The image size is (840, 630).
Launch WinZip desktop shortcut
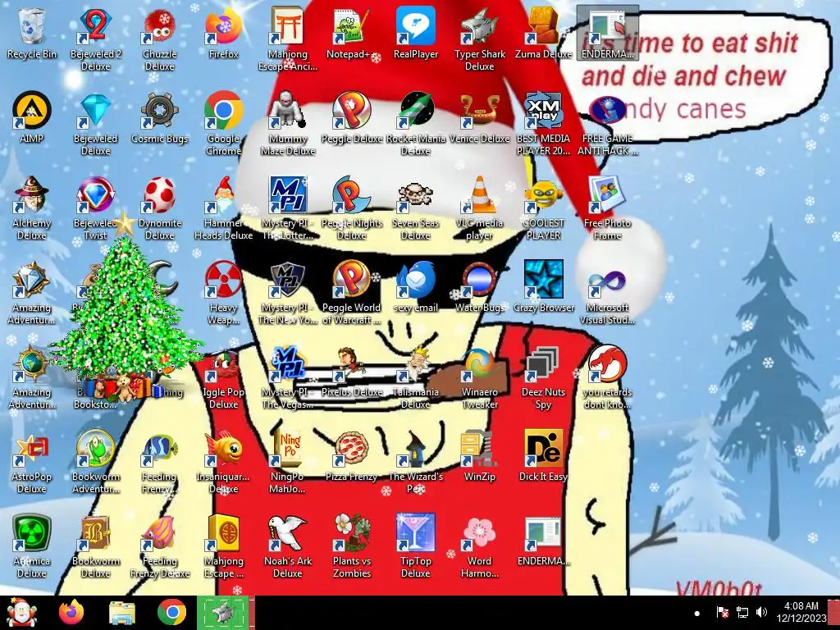point(479,456)
